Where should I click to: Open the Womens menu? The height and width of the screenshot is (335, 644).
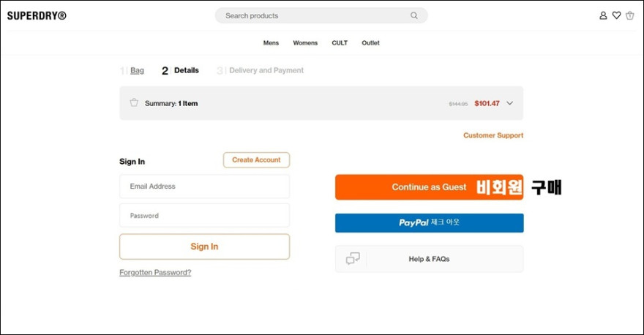click(305, 42)
